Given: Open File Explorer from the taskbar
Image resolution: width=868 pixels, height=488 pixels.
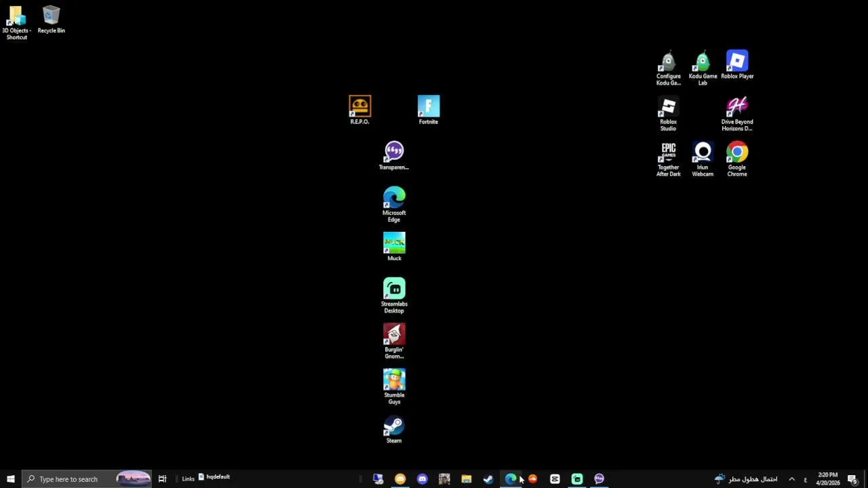Looking at the screenshot, I should [x=467, y=479].
